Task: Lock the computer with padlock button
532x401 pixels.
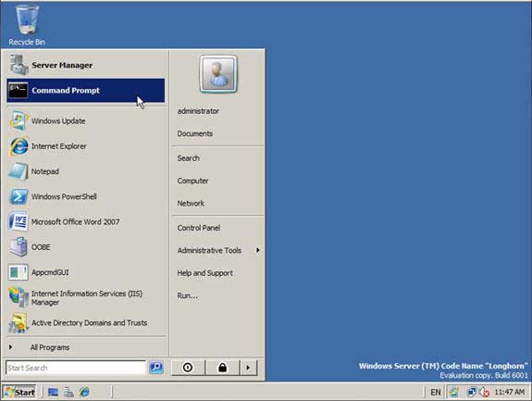Action: 223,368
